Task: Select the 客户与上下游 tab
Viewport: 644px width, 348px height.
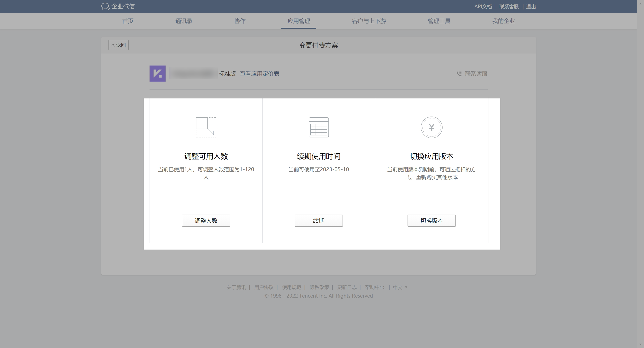Action: pos(369,21)
